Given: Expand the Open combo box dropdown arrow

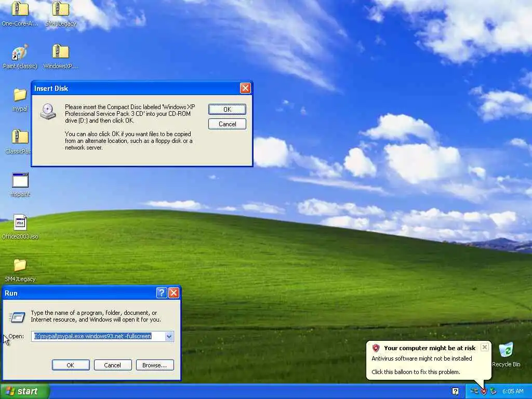Looking at the screenshot, I should coord(169,336).
